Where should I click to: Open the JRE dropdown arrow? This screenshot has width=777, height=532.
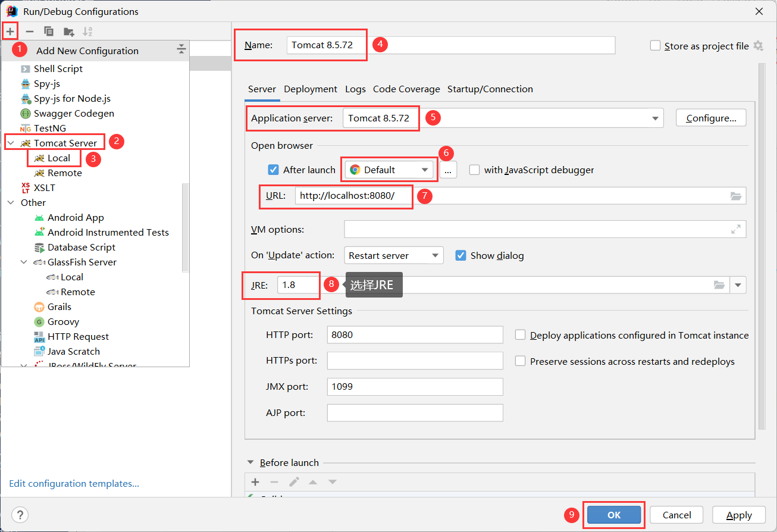point(738,285)
